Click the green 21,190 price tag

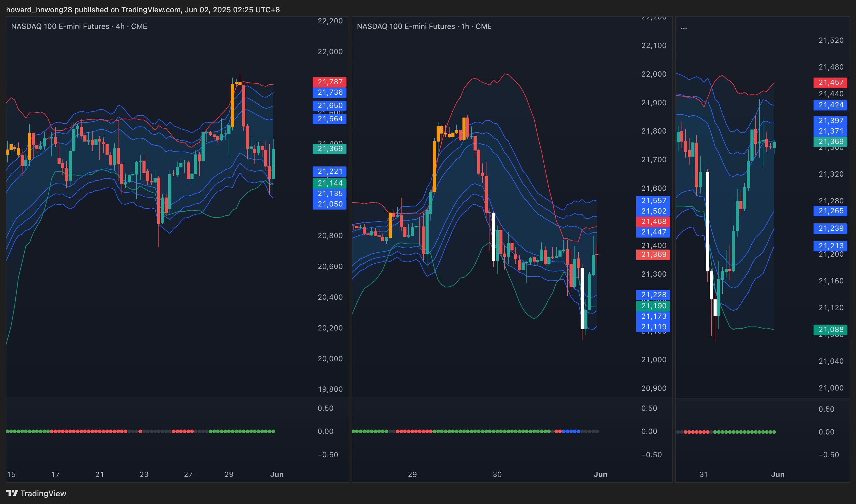(653, 306)
